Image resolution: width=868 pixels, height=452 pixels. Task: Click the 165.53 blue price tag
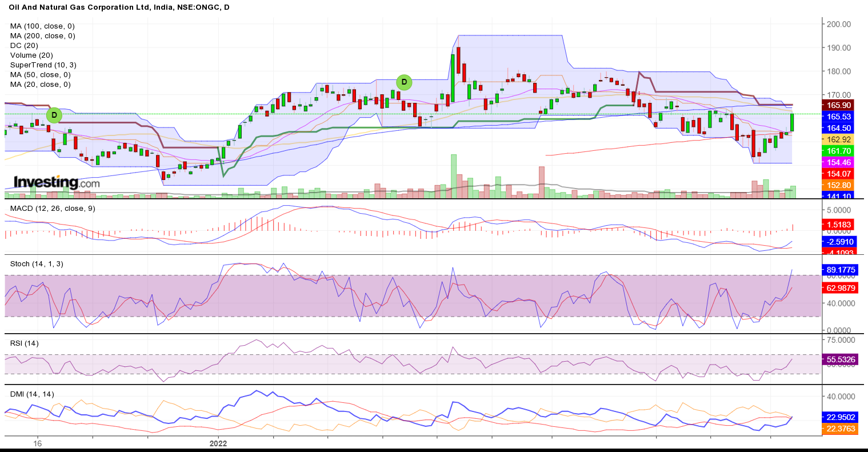pos(839,117)
